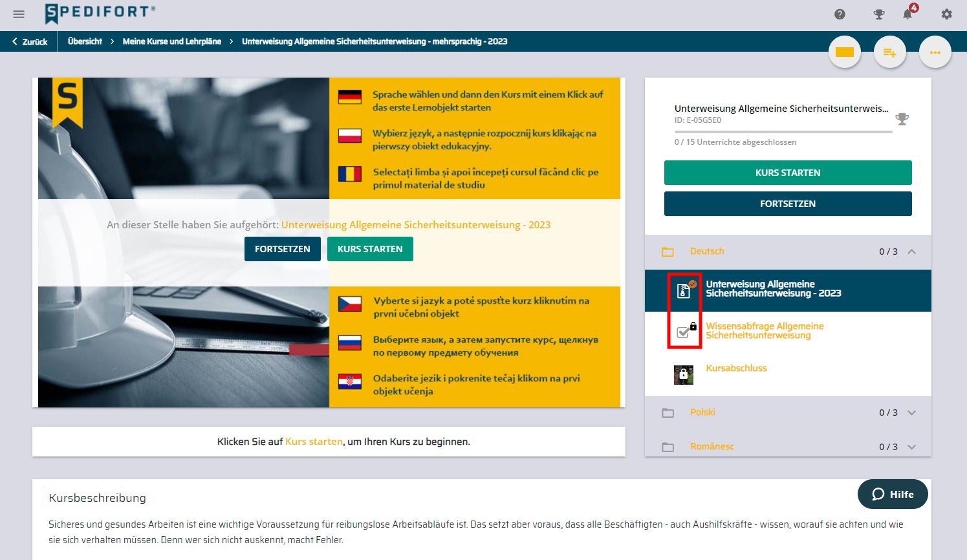Image resolution: width=967 pixels, height=560 pixels.
Task: Go to Übersicht in breadcrumb
Action: click(85, 41)
